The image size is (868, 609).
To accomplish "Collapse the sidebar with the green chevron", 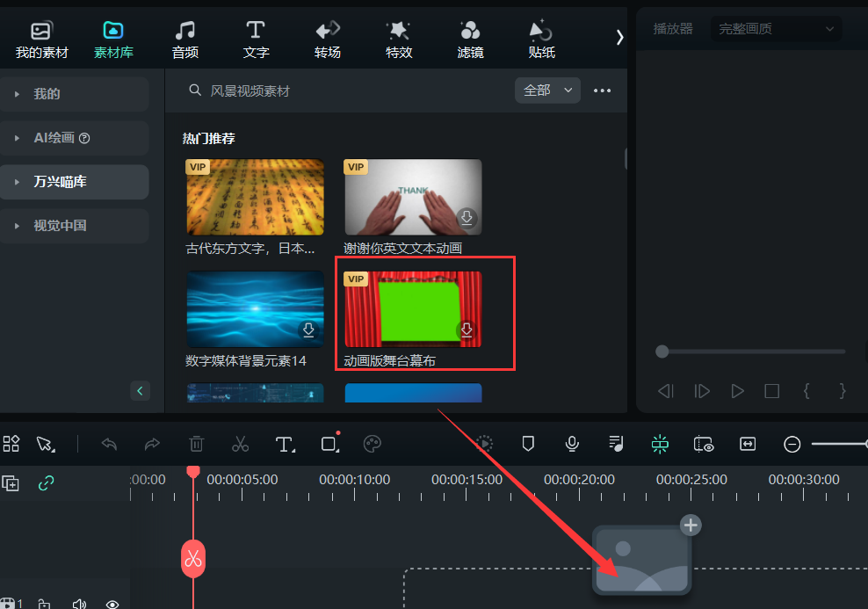I will [141, 390].
